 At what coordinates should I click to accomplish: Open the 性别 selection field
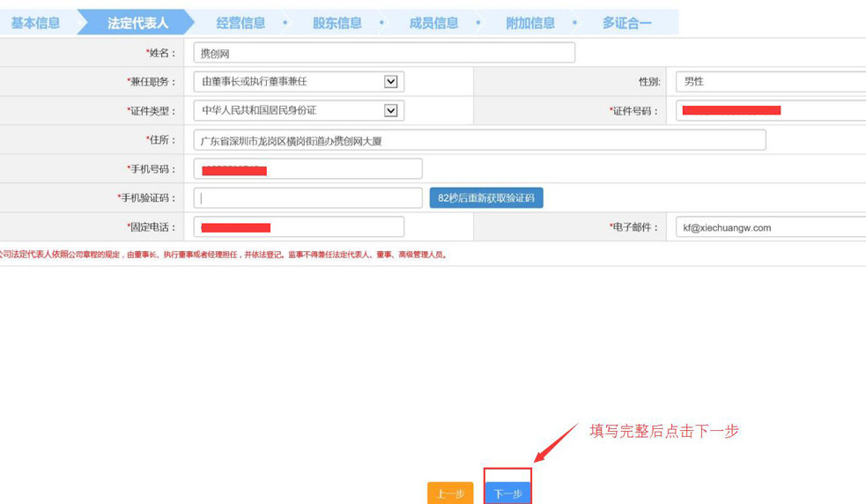(x=771, y=82)
